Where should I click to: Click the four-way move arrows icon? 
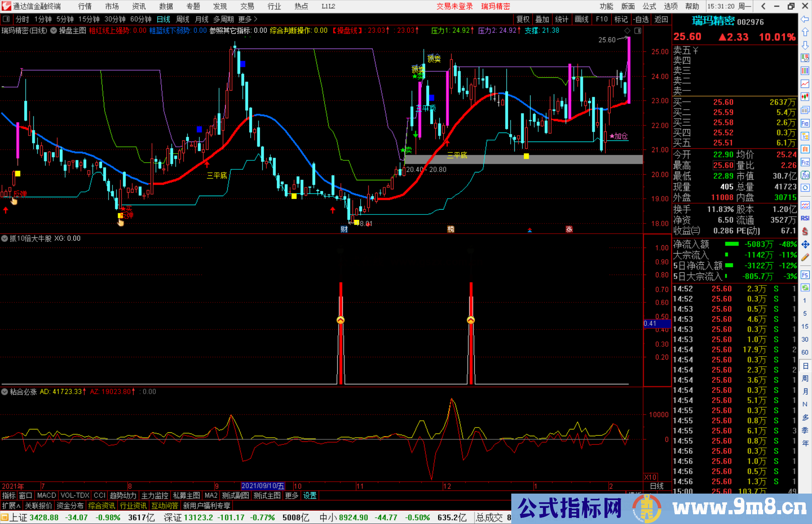coord(805,245)
